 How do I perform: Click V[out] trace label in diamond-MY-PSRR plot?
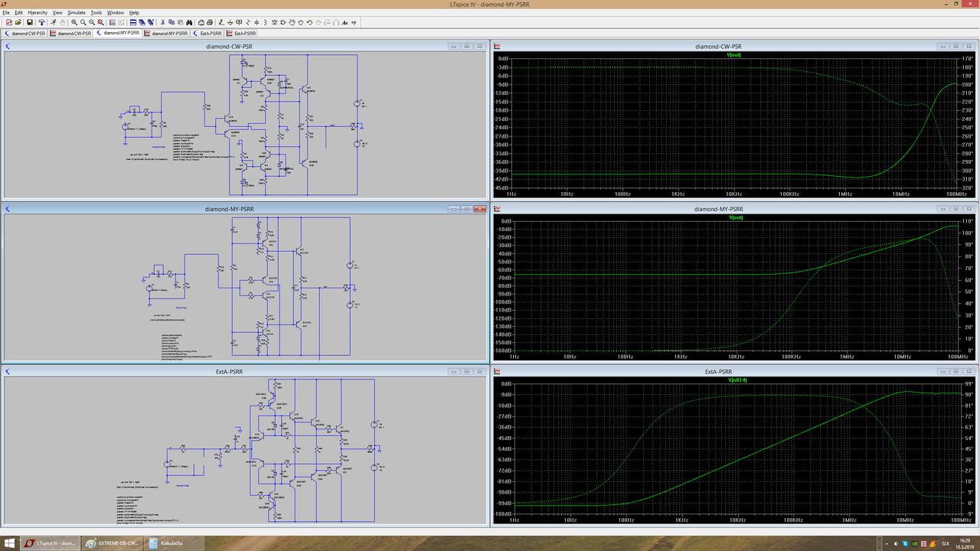737,217
